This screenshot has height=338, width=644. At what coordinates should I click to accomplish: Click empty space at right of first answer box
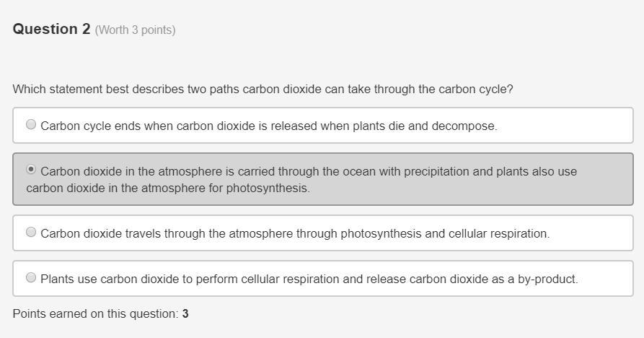[570, 126]
